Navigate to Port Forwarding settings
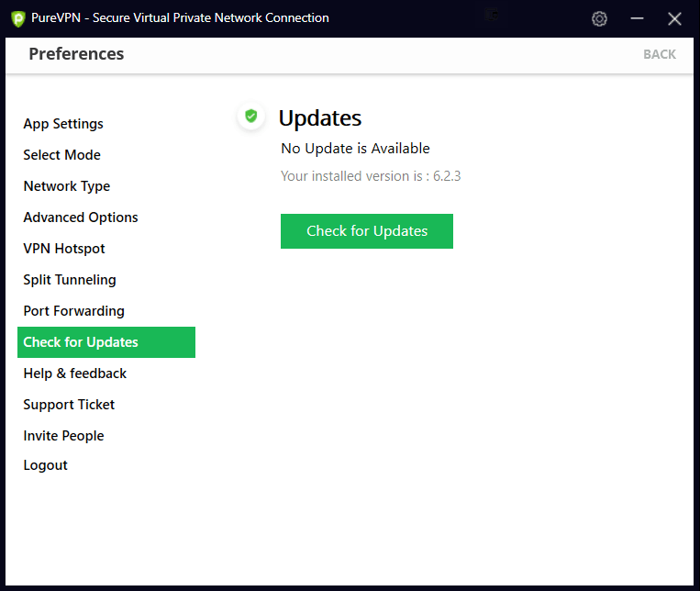700x591 pixels. [x=73, y=311]
